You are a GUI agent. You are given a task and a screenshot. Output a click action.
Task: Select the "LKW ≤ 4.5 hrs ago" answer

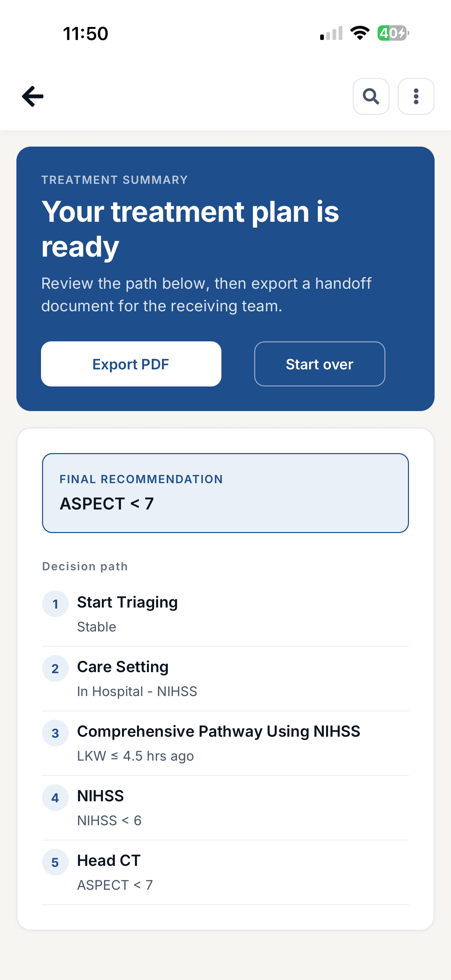pos(135,756)
